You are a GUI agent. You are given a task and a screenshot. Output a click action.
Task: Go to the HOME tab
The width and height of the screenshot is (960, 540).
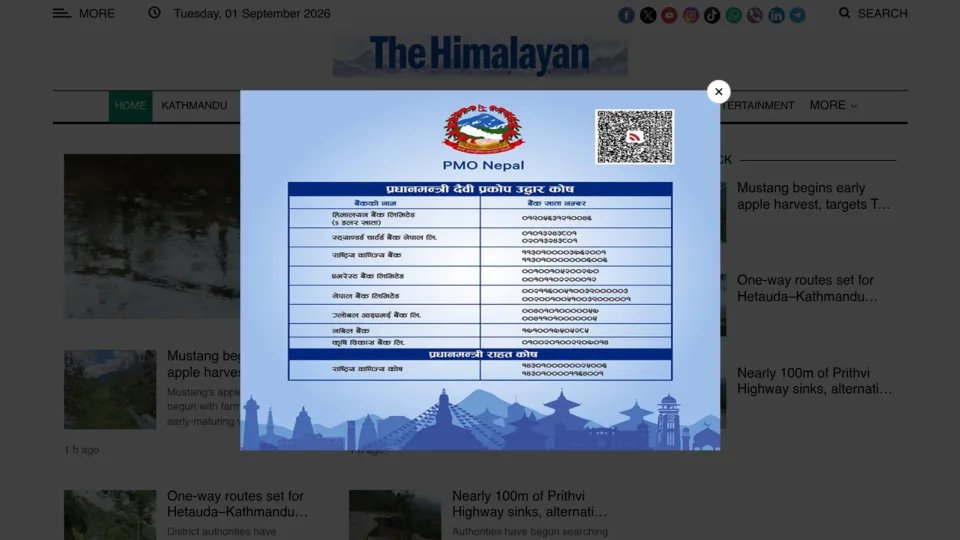[130, 106]
